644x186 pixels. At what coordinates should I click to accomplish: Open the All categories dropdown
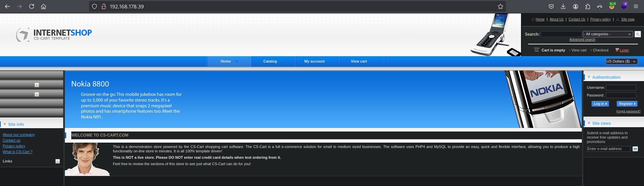(x=608, y=34)
